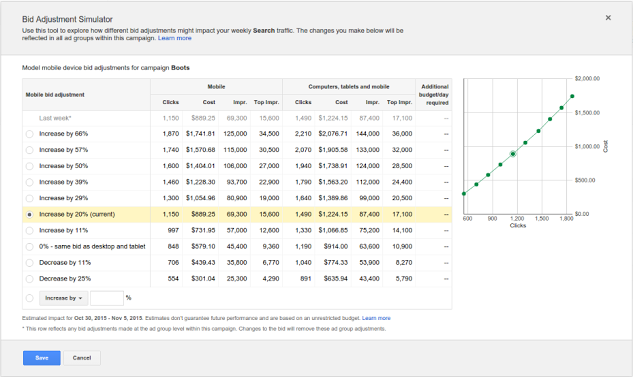Choose the Increase by 11% radio button
This screenshot has width=633, height=378.
[x=29, y=231]
